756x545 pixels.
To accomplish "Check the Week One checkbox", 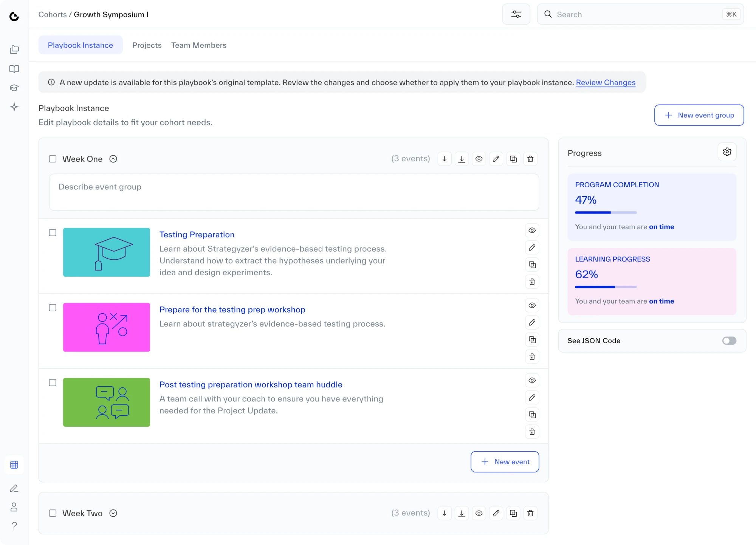I will 53,159.
